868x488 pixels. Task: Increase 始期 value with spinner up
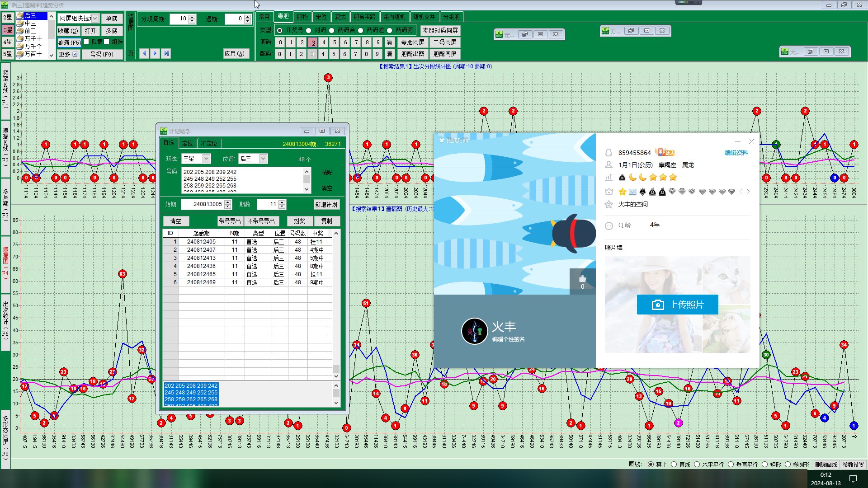point(228,202)
